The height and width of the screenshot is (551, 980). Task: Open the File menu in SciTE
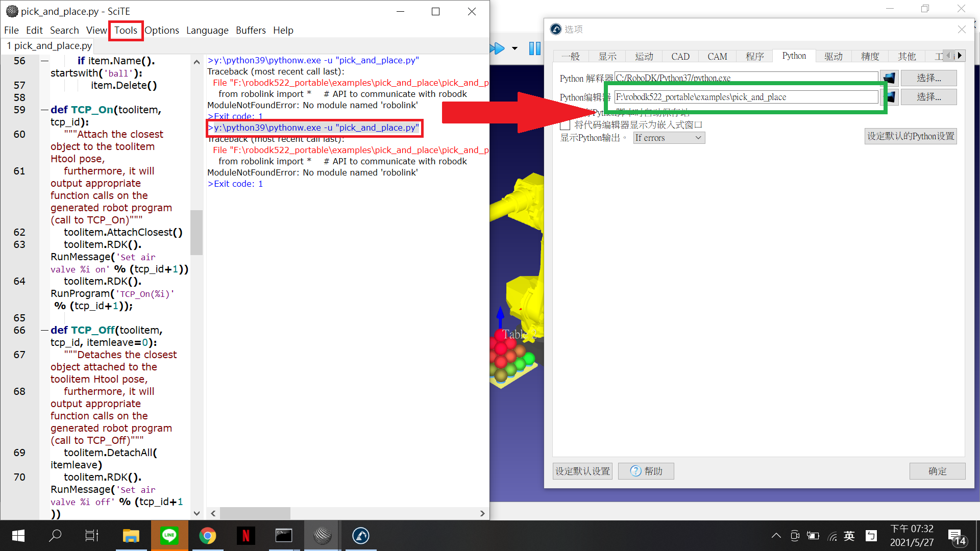11,30
